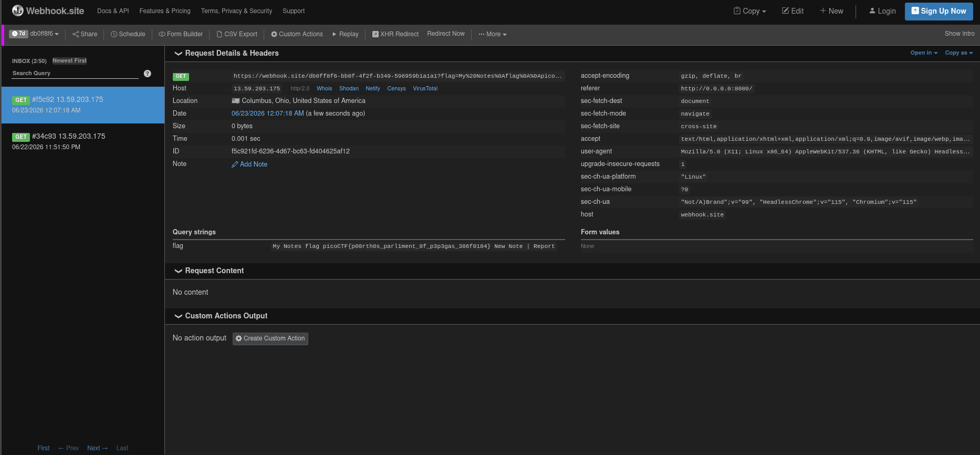Click the Webhook.site logo
This screenshot has height=455, width=980.
tap(48, 11)
